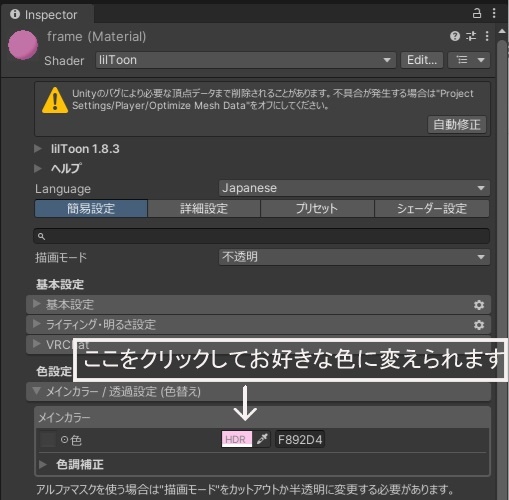This screenshot has height=500, width=509.
Task: Expand the lilToon 1.8.3 foldout
Action: [x=38, y=149]
